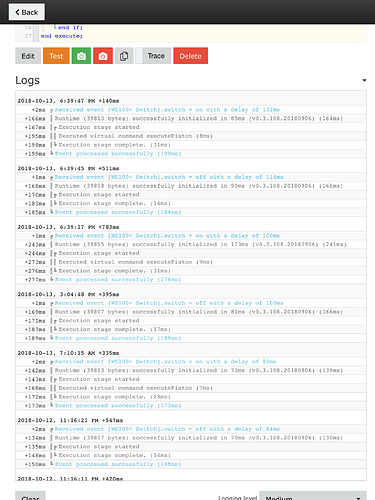
Task: Select the 6:39:47 PM log timestamp header
Action: (68, 101)
